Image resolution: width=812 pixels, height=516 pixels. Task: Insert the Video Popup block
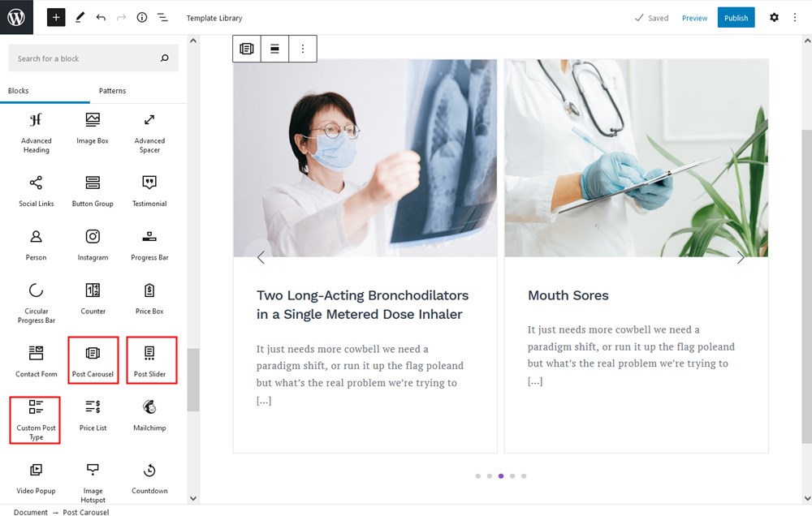point(37,479)
